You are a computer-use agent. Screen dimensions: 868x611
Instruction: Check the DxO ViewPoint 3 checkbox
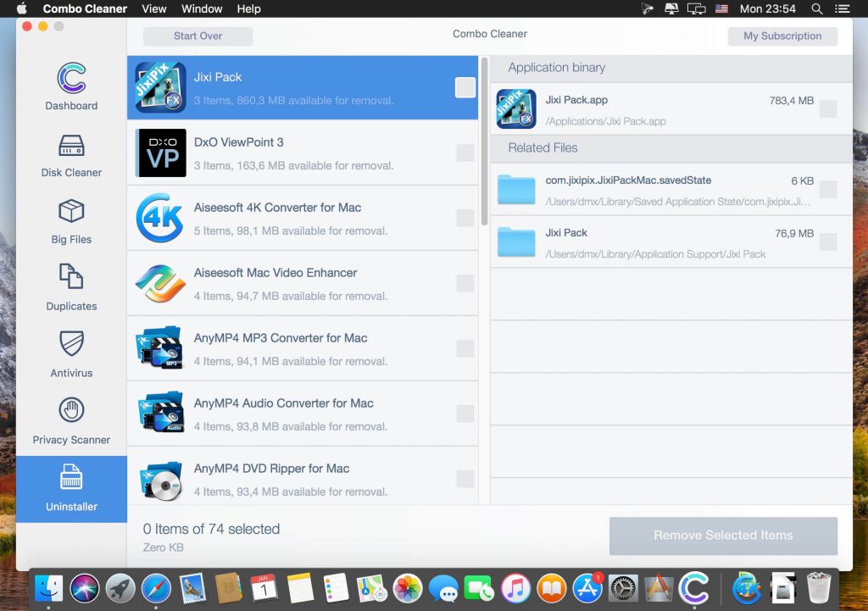pos(465,153)
